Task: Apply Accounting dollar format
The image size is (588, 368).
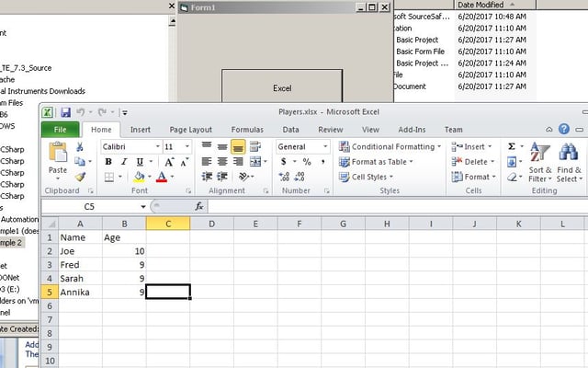Action: click(284, 162)
